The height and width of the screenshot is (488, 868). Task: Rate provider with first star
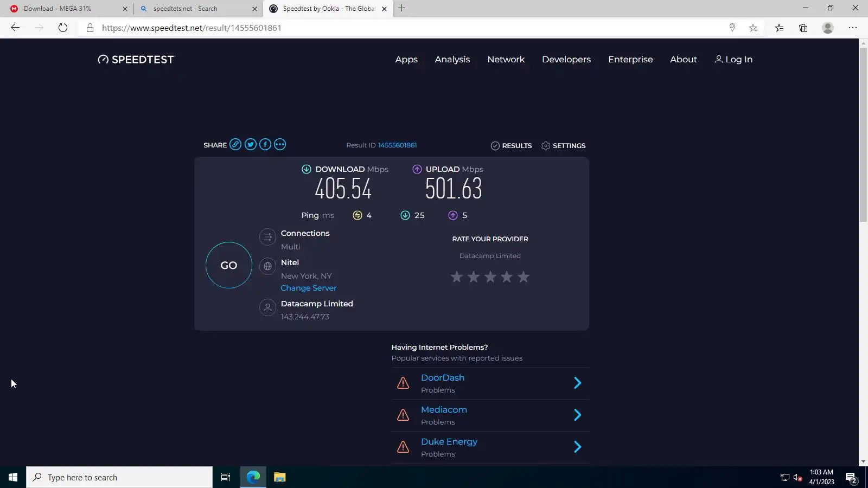(457, 277)
